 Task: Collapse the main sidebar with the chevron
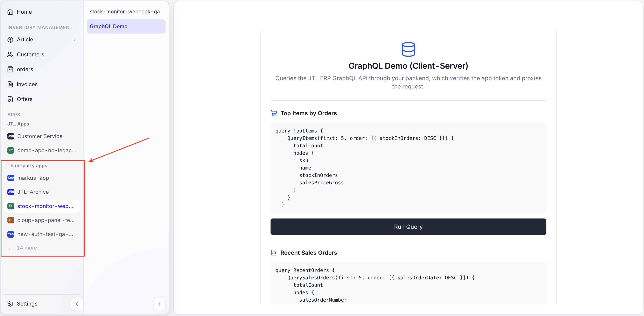[77, 304]
